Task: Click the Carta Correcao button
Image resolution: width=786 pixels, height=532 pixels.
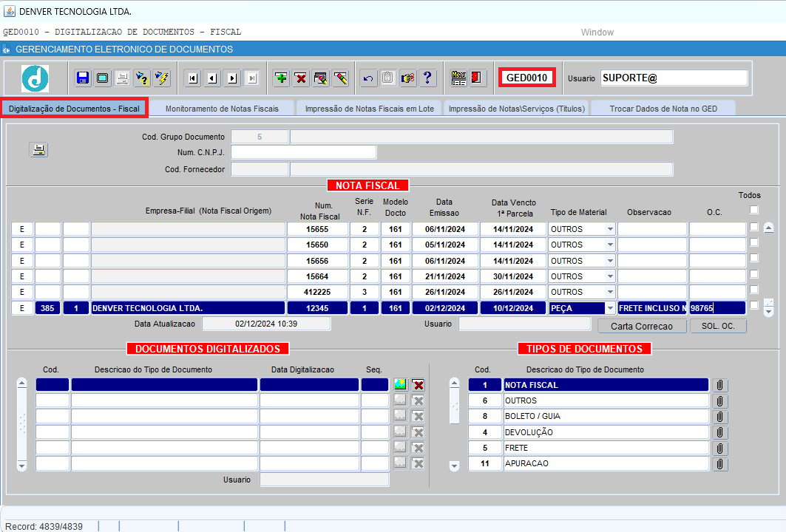Action: pos(642,326)
